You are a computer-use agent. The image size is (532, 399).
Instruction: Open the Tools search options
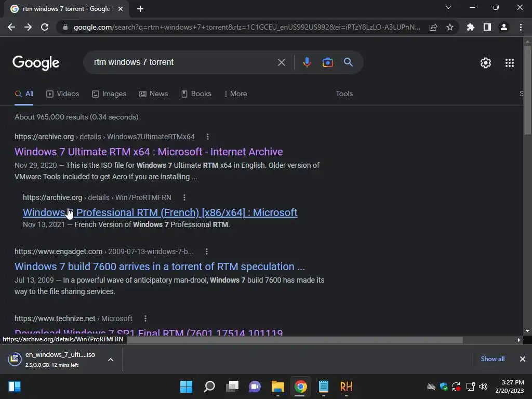point(344,94)
